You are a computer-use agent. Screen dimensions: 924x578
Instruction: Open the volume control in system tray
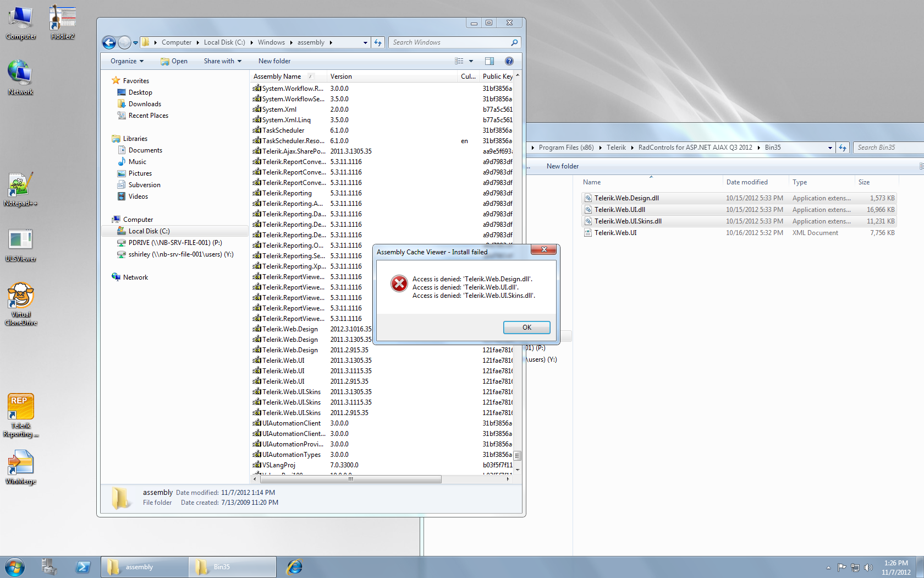click(x=868, y=568)
